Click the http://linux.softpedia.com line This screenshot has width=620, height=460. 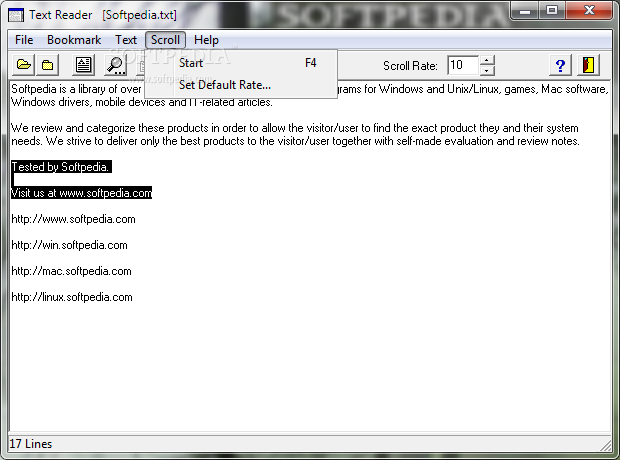(x=72, y=297)
